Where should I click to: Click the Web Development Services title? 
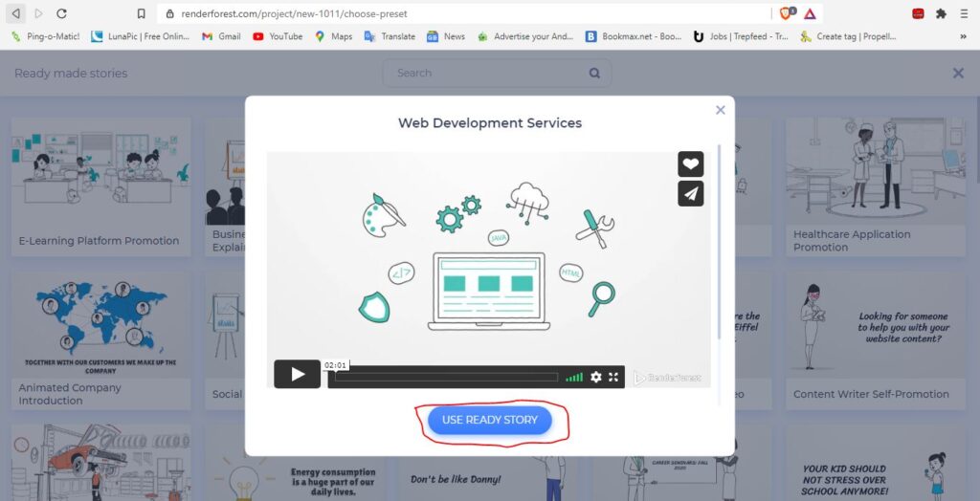(490, 123)
